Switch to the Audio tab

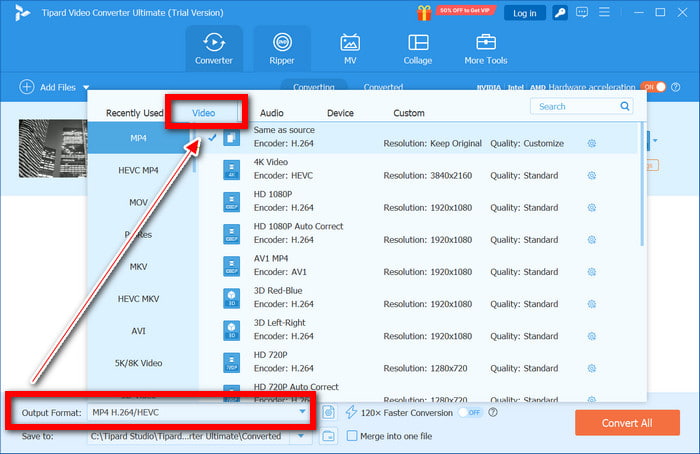pos(271,113)
